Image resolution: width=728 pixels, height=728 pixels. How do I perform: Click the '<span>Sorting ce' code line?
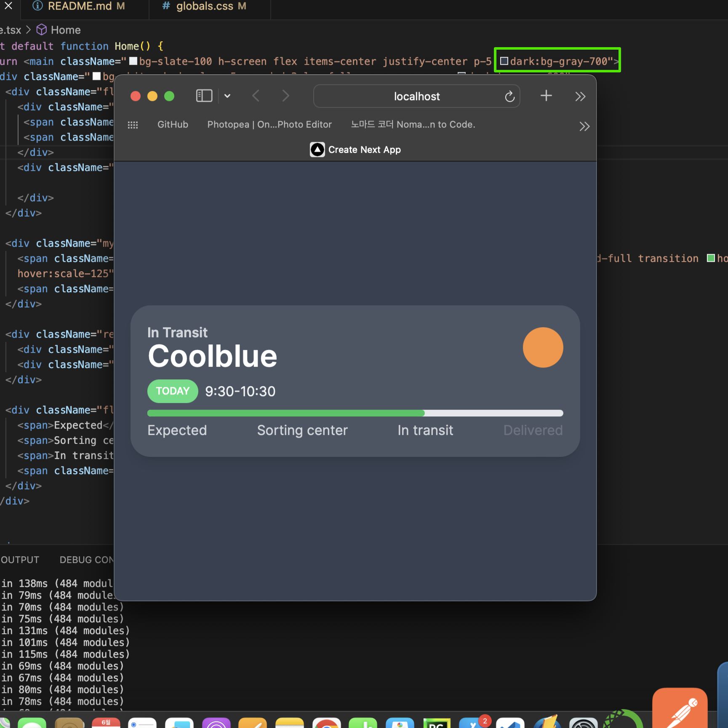pos(65,440)
